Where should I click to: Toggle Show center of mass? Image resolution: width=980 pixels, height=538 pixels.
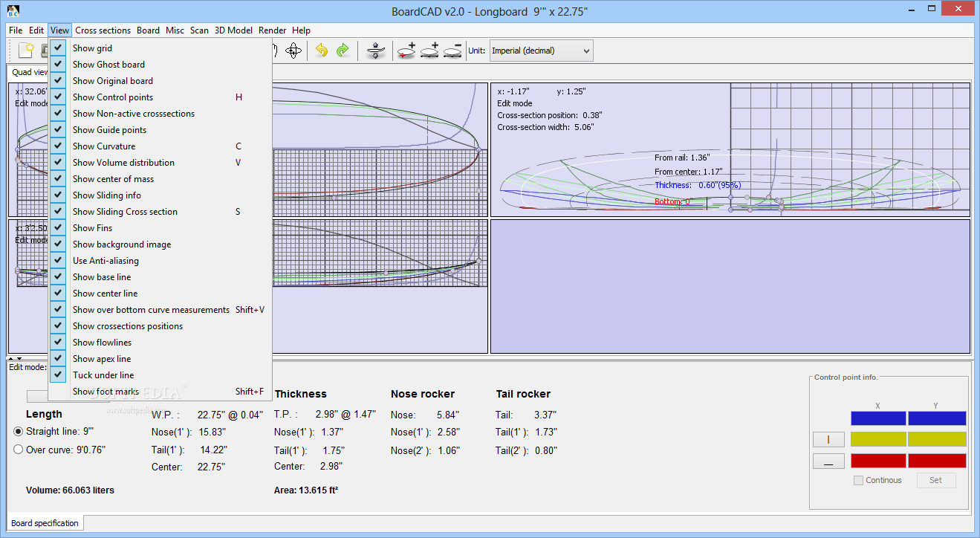click(160, 179)
